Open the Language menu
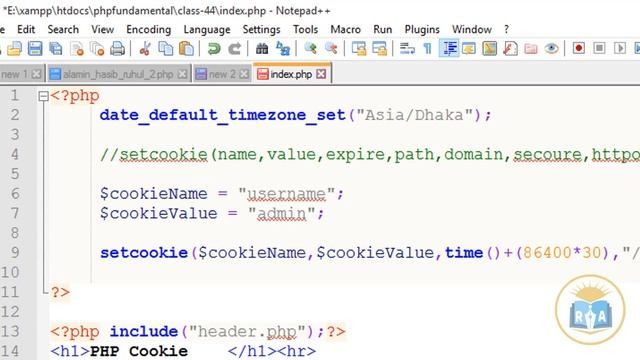Viewport: 640px width, 360px height. point(207,29)
